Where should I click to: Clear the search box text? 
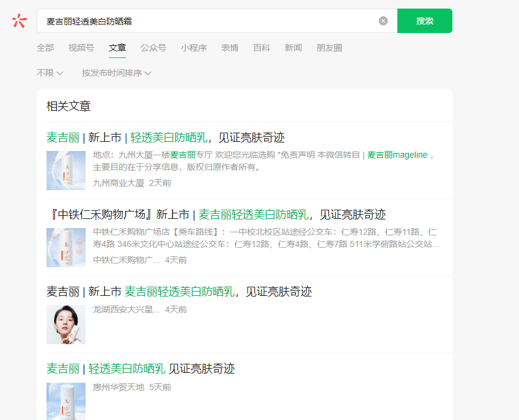coord(383,21)
